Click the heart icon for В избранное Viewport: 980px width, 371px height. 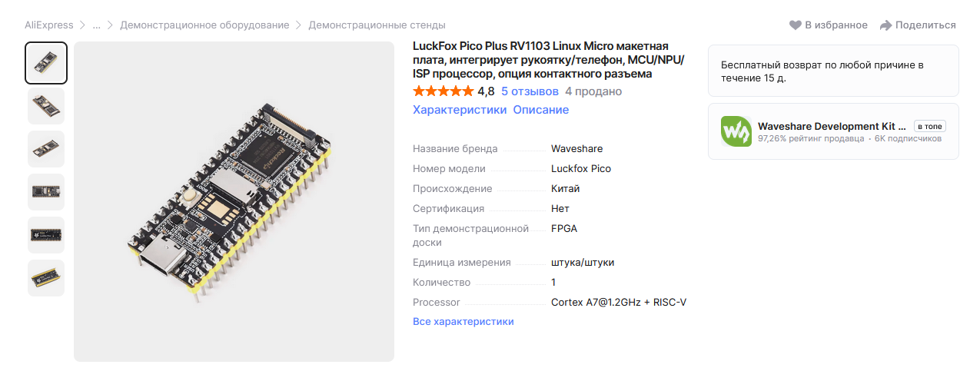tap(796, 25)
